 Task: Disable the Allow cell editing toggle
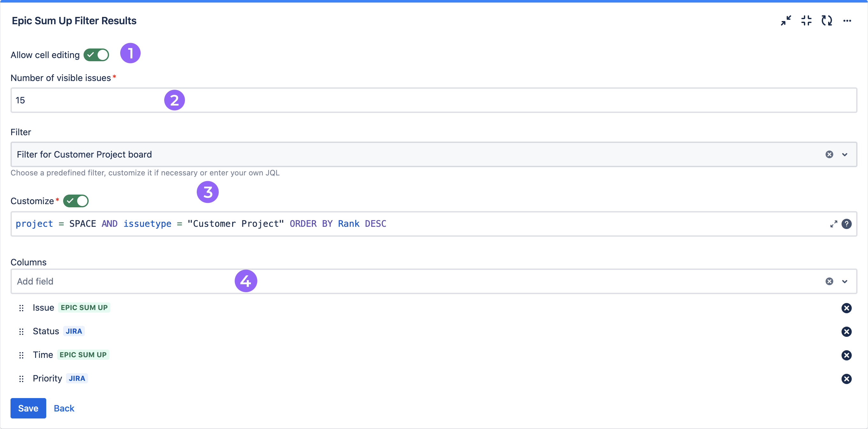pyautogui.click(x=96, y=55)
